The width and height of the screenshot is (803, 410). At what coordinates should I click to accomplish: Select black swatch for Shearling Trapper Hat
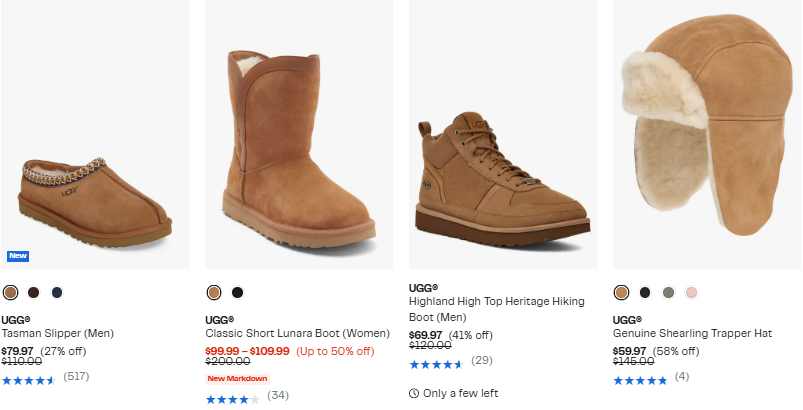click(645, 292)
